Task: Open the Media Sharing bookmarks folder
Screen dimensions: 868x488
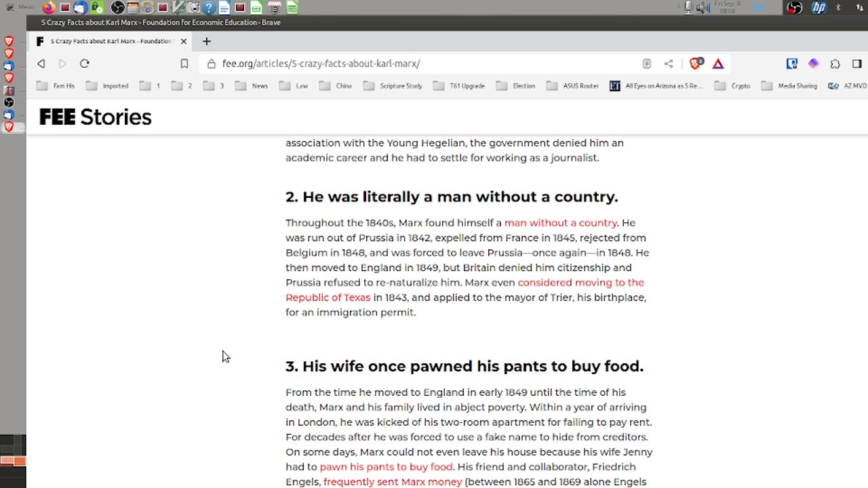Action: (x=790, y=86)
